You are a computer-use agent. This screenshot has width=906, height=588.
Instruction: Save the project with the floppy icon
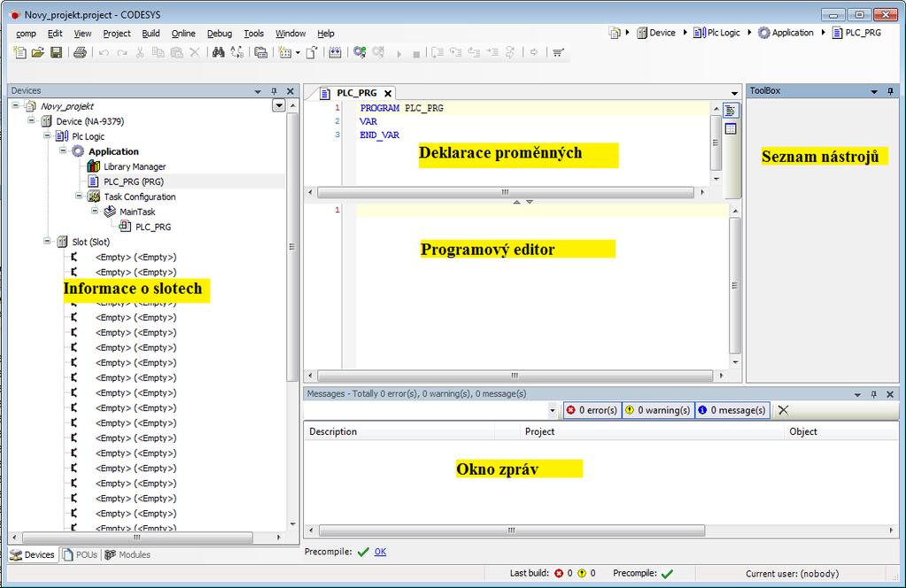[x=56, y=52]
